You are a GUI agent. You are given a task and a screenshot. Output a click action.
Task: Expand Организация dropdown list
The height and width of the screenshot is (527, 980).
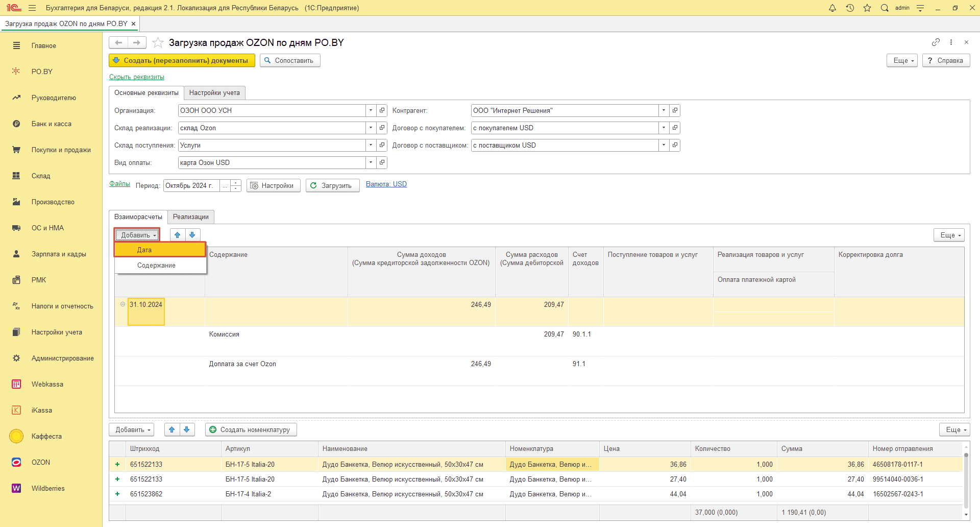tap(371, 110)
